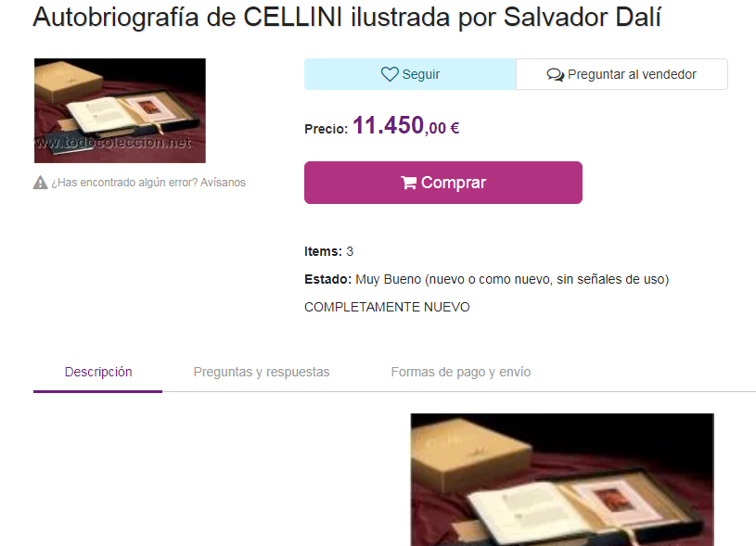This screenshot has height=546, width=756.
Task: Click the shopping cart icon on Comprar
Action: [x=408, y=183]
